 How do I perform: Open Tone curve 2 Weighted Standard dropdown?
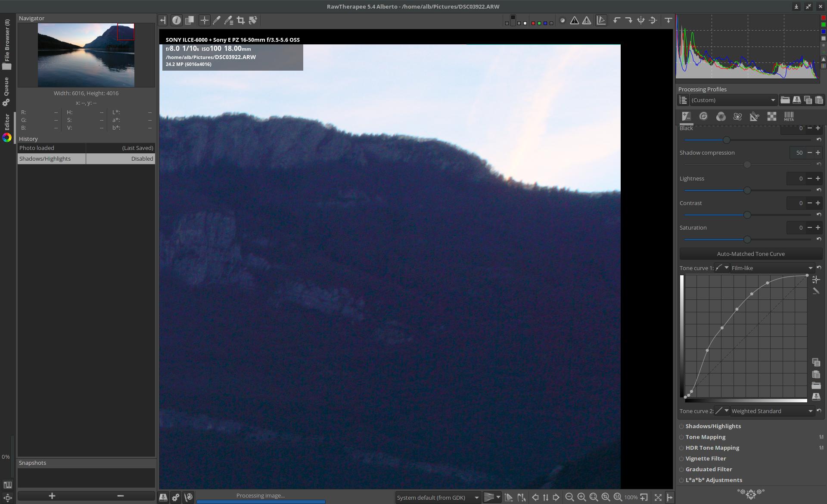(x=771, y=411)
